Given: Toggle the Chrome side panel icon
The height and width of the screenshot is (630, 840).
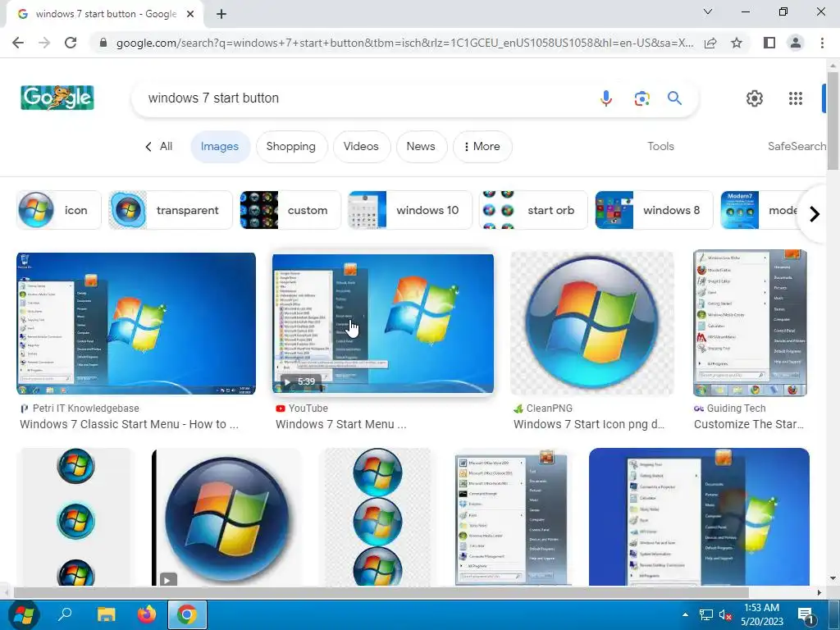Looking at the screenshot, I should pos(769,43).
